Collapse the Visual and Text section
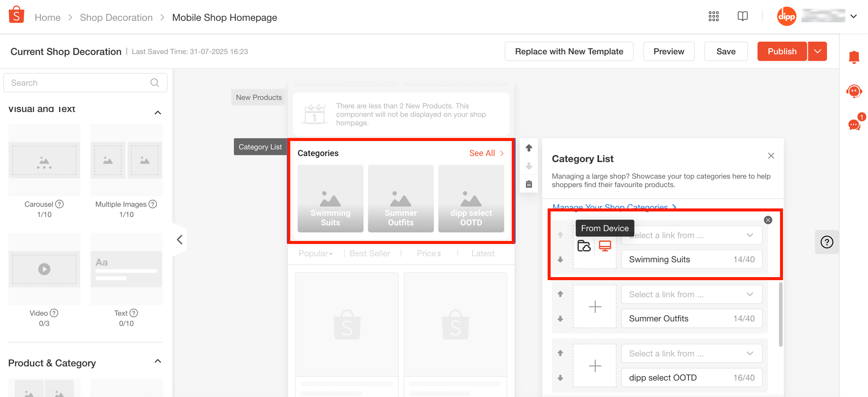This screenshot has height=397, width=868. [x=158, y=112]
